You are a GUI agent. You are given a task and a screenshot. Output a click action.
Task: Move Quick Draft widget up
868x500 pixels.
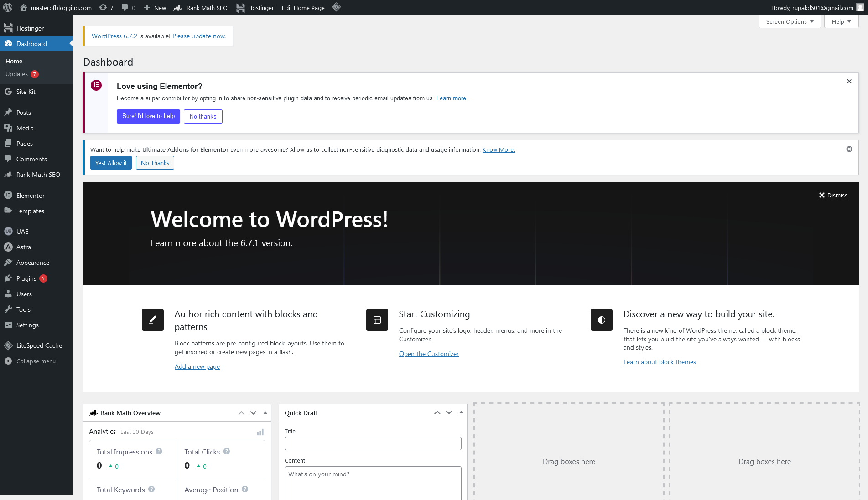[437, 413]
